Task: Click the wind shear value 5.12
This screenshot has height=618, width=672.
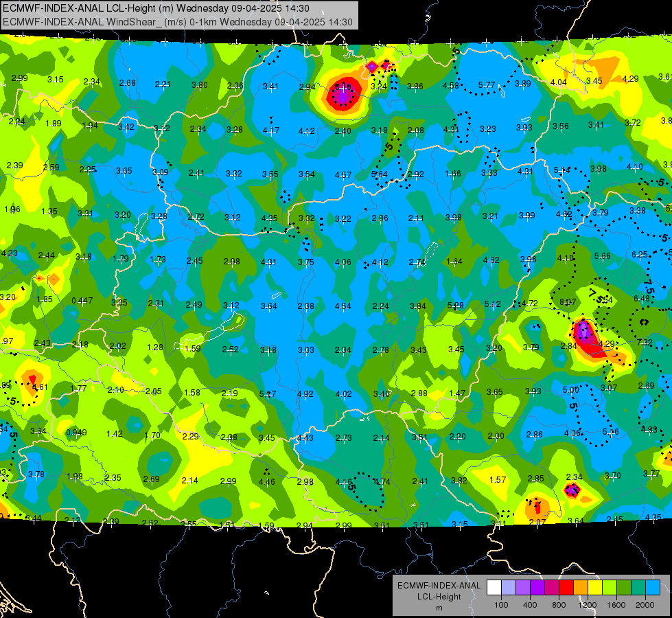Action: [492, 304]
